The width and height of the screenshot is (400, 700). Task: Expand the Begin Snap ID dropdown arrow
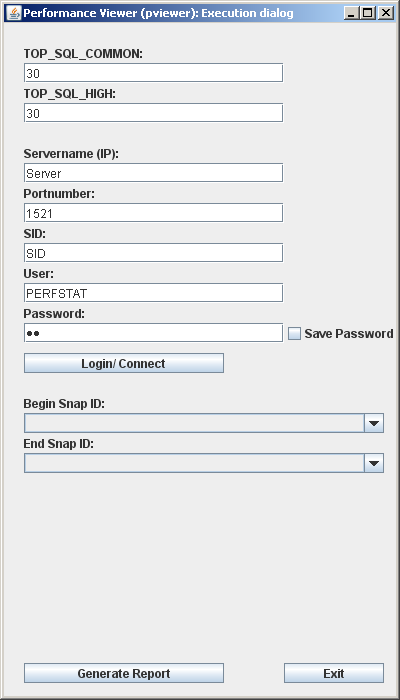pyautogui.click(x=374, y=423)
